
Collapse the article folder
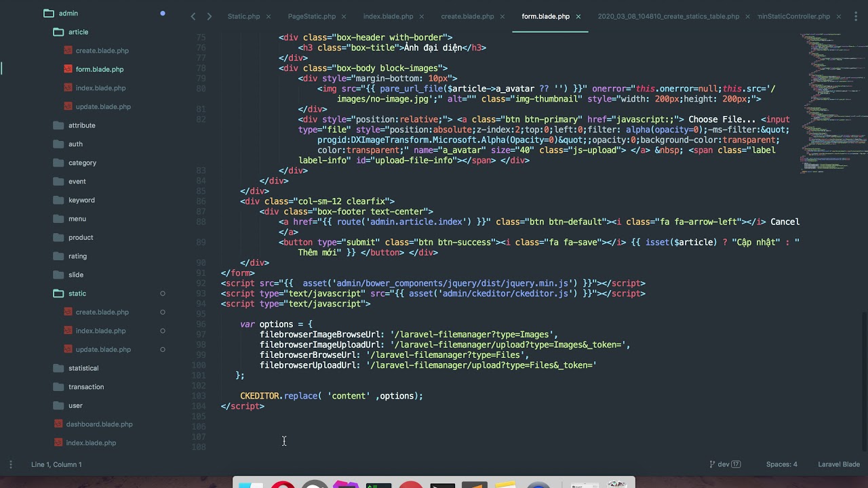(58, 32)
